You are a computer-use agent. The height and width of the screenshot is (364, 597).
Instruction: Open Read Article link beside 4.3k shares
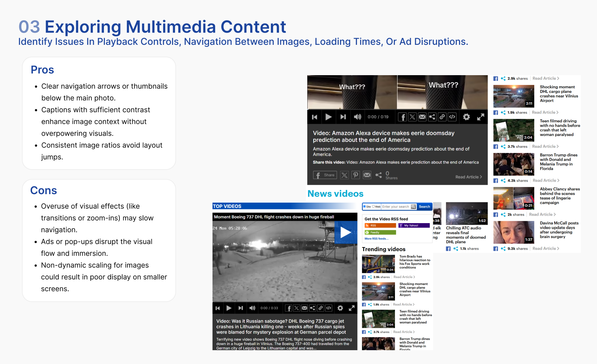[546, 181]
